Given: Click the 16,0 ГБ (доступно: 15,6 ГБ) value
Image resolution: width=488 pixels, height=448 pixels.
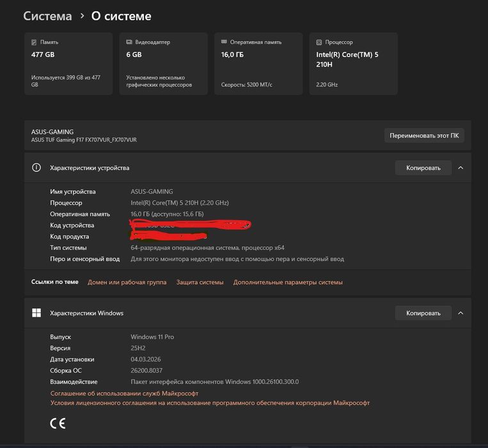Looking at the screenshot, I should tap(167, 214).
